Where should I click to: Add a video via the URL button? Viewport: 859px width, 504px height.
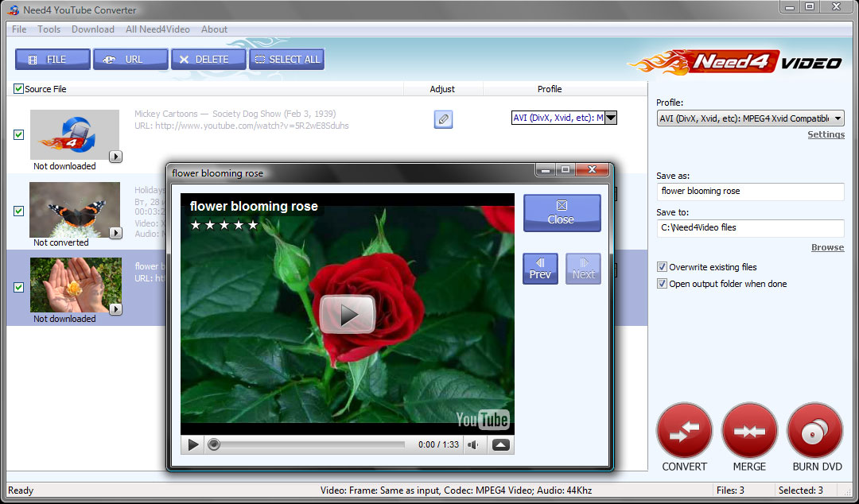pyautogui.click(x=130, y=59)
